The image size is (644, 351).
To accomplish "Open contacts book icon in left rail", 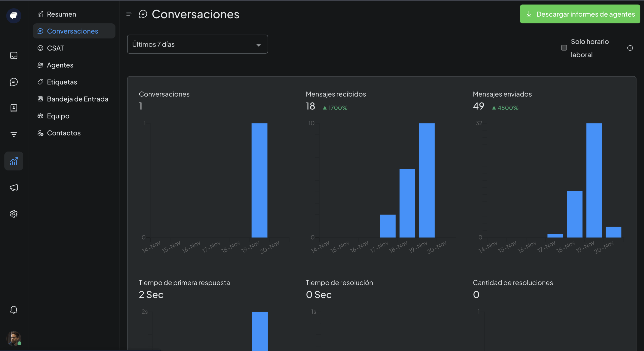I will coord(14,108).
